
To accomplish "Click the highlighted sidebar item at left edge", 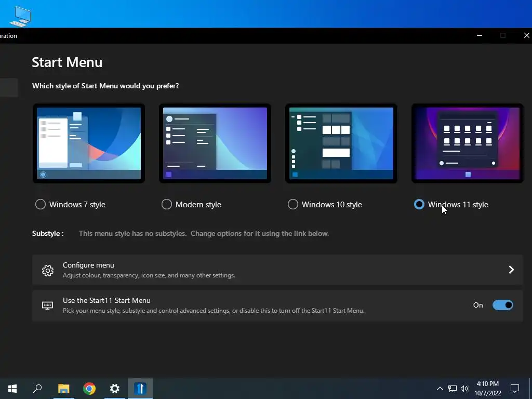I will coord(9,87).
